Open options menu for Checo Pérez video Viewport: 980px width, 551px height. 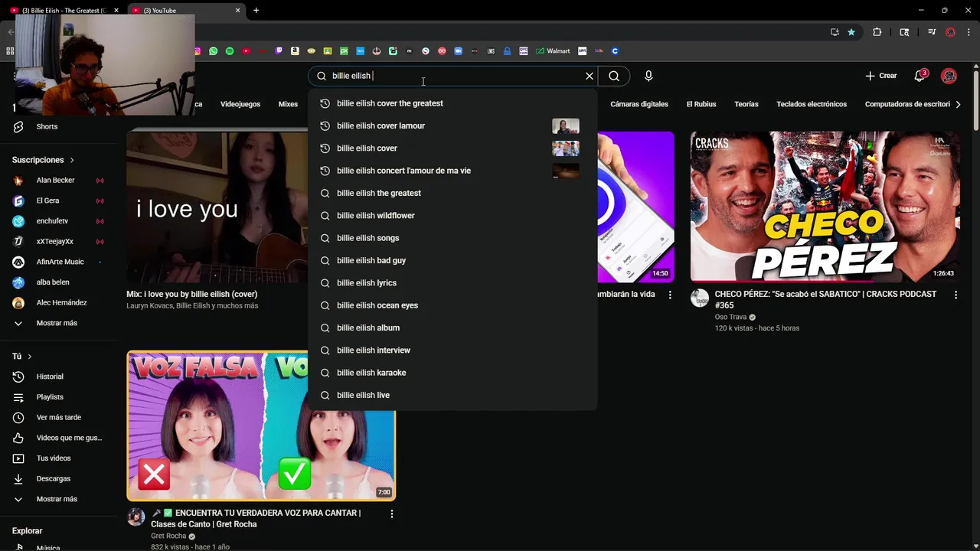click(x=955, y=295)
